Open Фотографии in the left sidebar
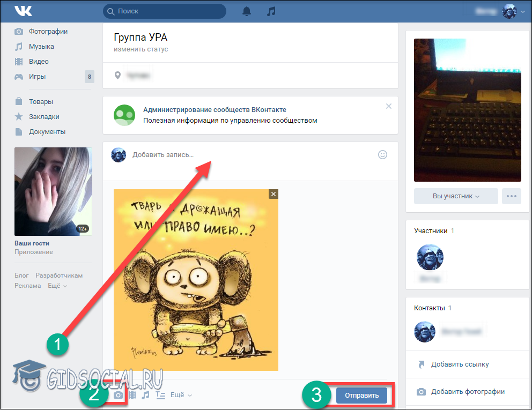 48,32
